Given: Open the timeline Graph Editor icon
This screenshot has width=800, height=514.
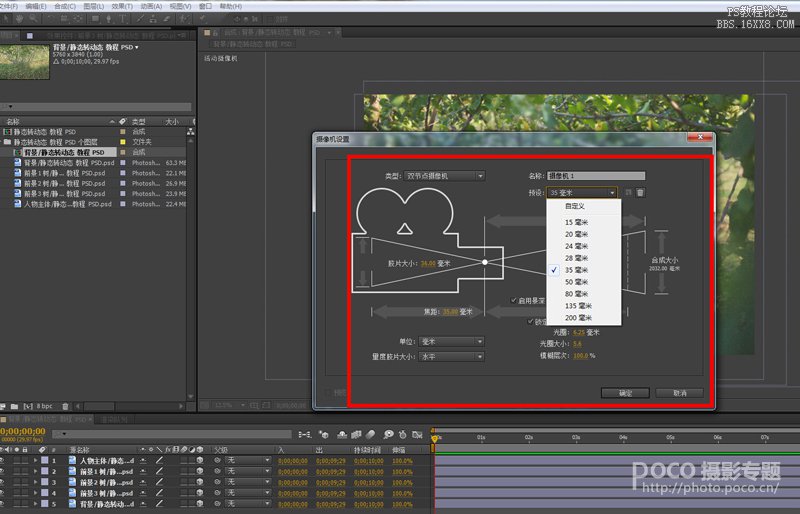Looking at the screenshot, I should click(x=417, y=434).
